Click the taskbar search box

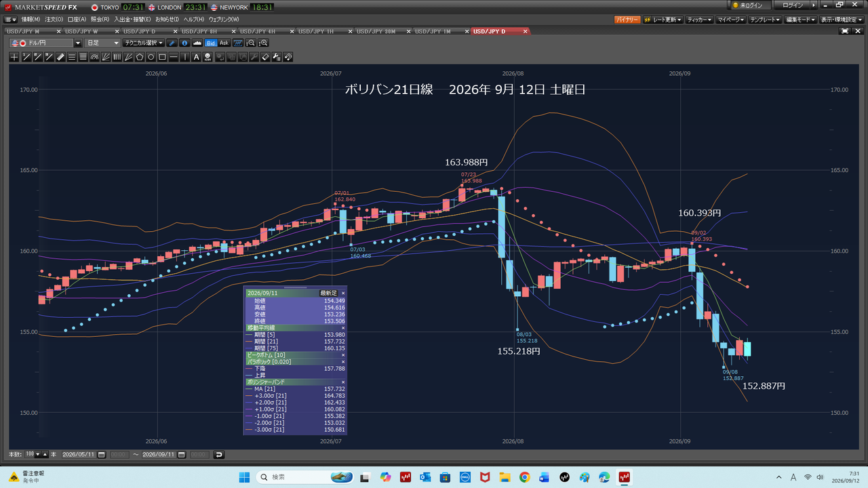pos(306,477)
